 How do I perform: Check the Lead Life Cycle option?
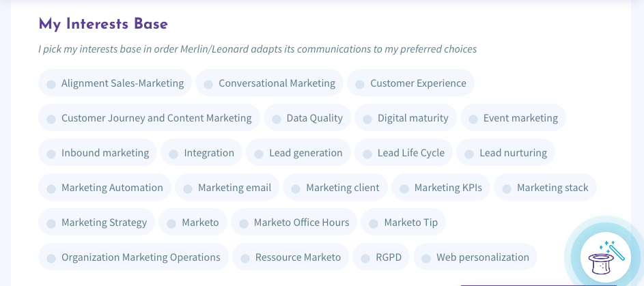pos(404,153)
